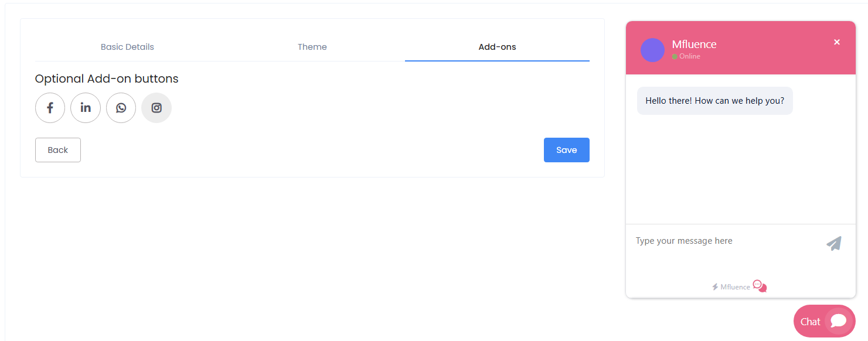Image resolution: width=868 pixels, height=341 pixels.
Task: Go Back to the previous step
Action: [57, 150]
